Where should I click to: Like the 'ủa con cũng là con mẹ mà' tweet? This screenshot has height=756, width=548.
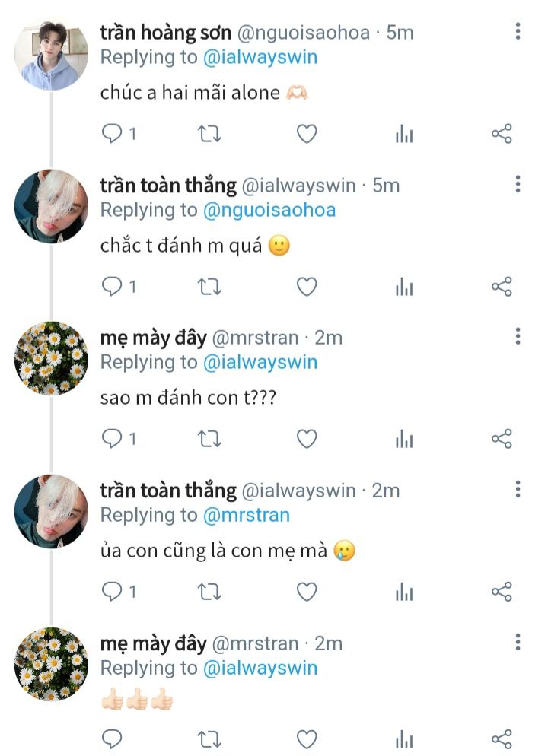(306, 592)
